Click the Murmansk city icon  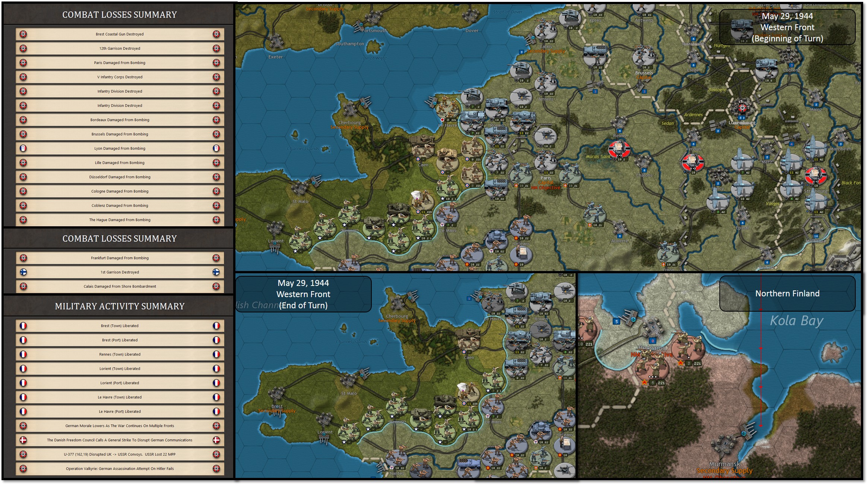(x=724, y=444)
